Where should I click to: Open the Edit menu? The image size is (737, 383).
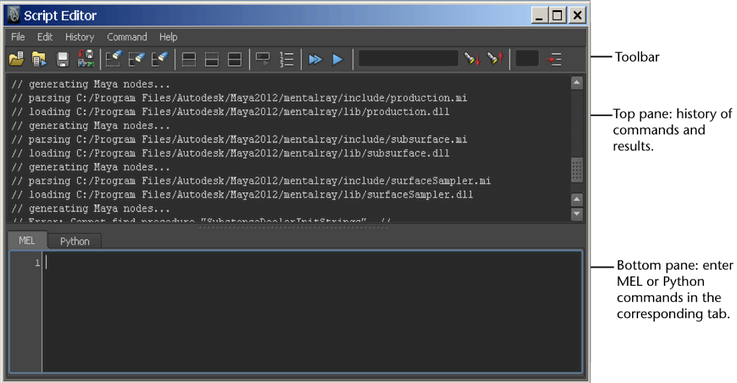(x=45, y=37)
